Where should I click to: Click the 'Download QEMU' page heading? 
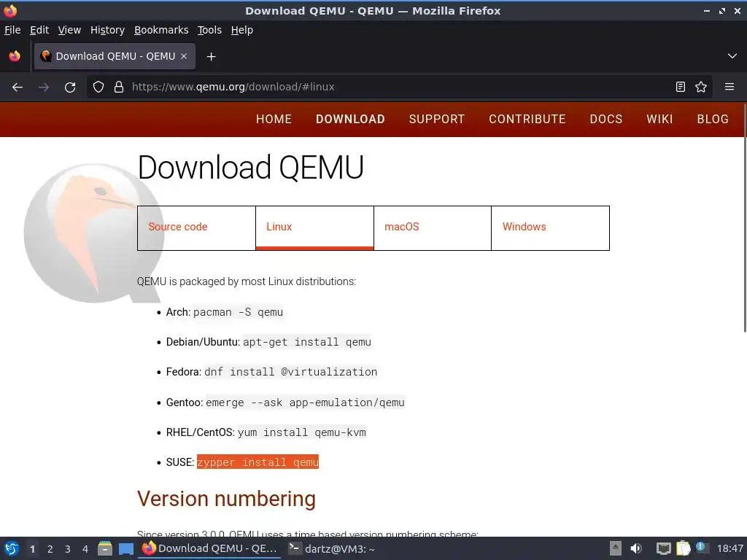click(251, 167)
